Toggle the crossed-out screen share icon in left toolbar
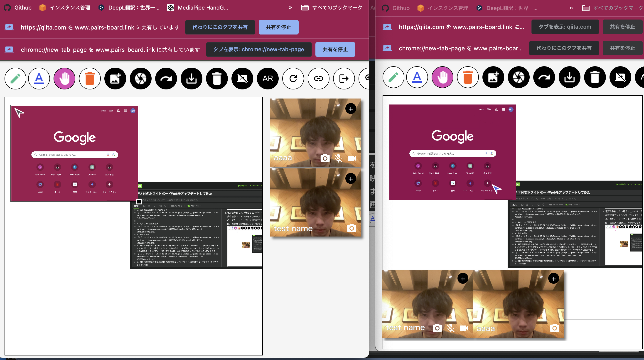Image resolution: width=644 pixels, height=360 pixels. click(242, 79)
